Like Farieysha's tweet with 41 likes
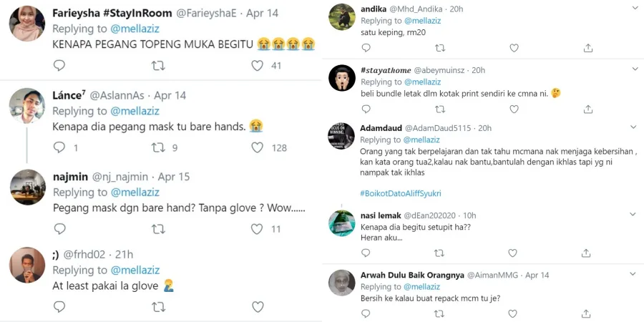Viewport: 644px width, 322px height. (x=258, y=65)
